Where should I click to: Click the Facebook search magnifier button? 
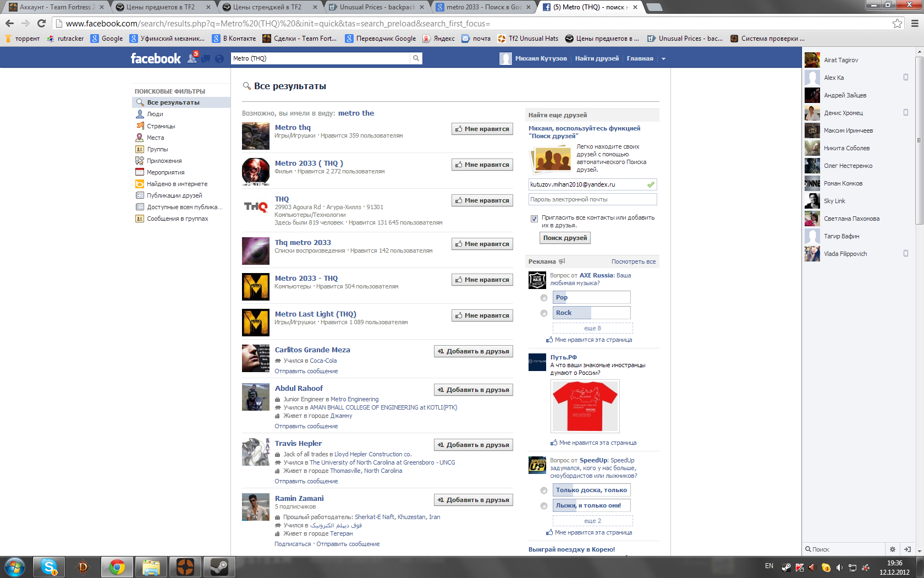pyautogui.click(x=416, y=58)
